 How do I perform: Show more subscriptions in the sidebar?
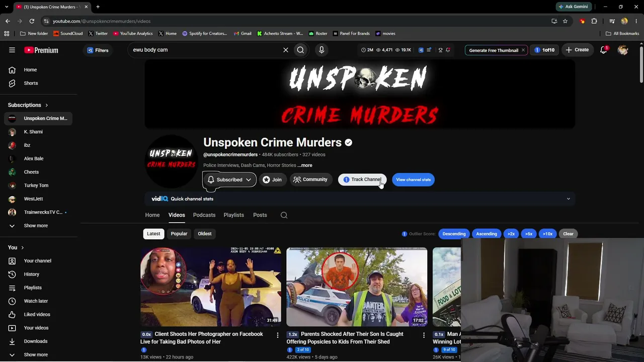coord(38,226)
